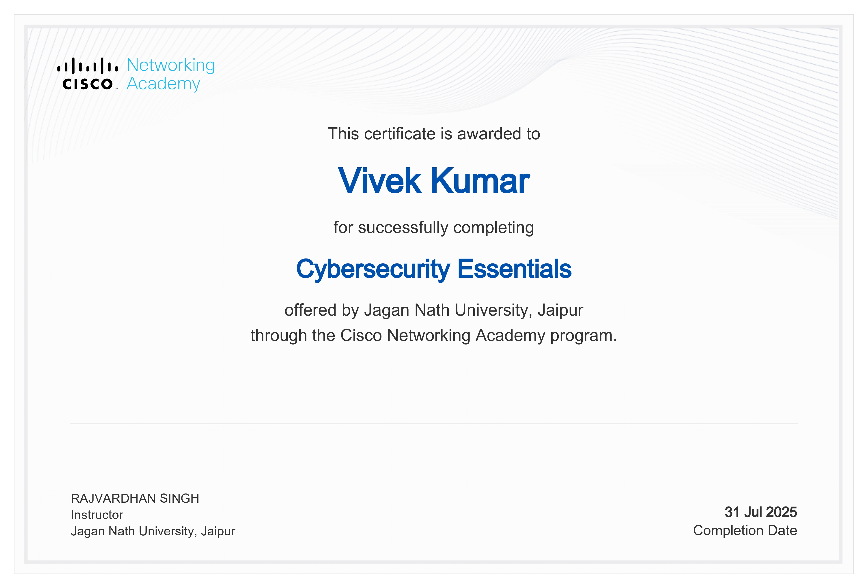Click the Cisco bars logo icon
Screen dimensions: 868x588
[x=87, y=66]
